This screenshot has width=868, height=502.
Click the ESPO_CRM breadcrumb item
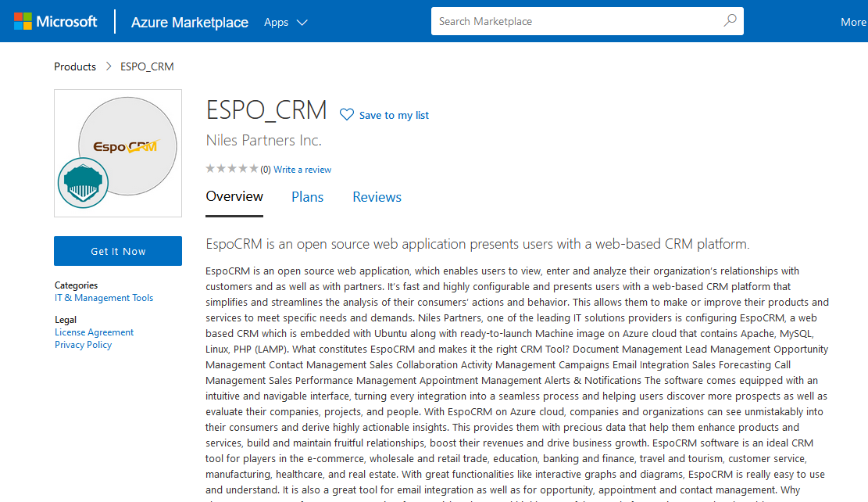147,66
